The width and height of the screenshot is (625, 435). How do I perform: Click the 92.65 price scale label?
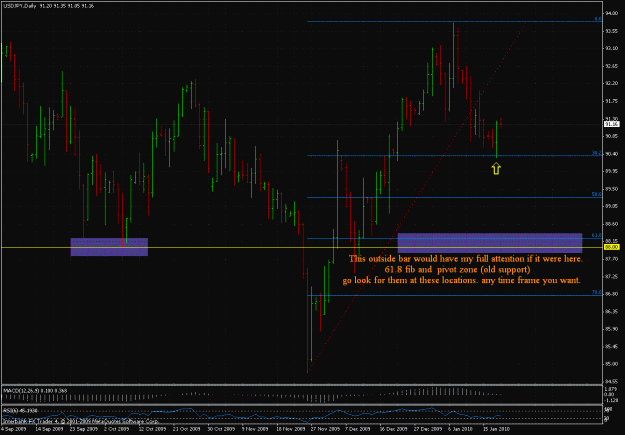click(x=611, y=66)
